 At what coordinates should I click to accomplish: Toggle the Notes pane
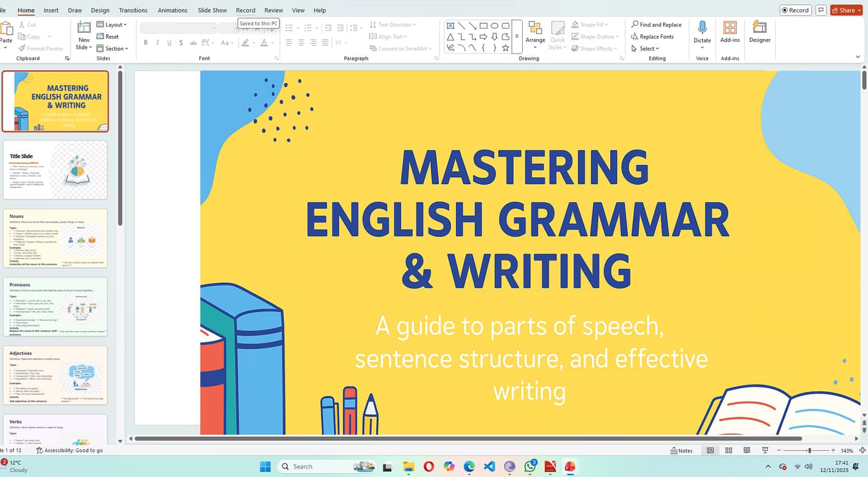click(682, 450)
